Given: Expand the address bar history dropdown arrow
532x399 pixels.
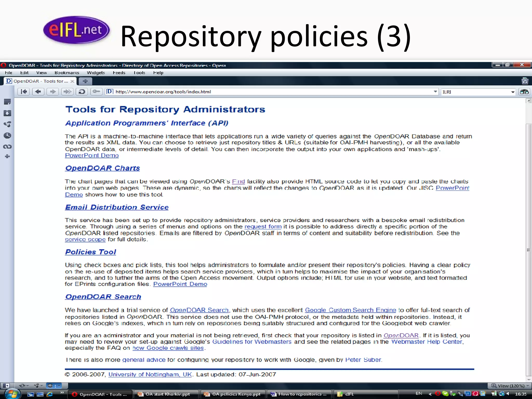Looking at the screenshot, I should (435, 92).
